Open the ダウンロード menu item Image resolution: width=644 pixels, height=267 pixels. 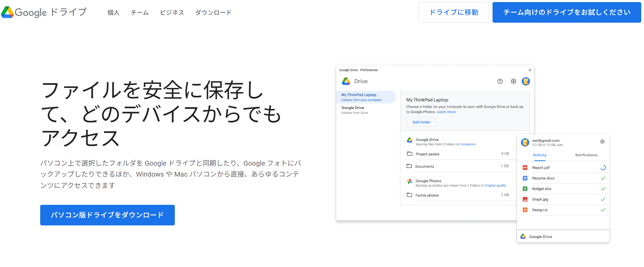coord(213,13)
